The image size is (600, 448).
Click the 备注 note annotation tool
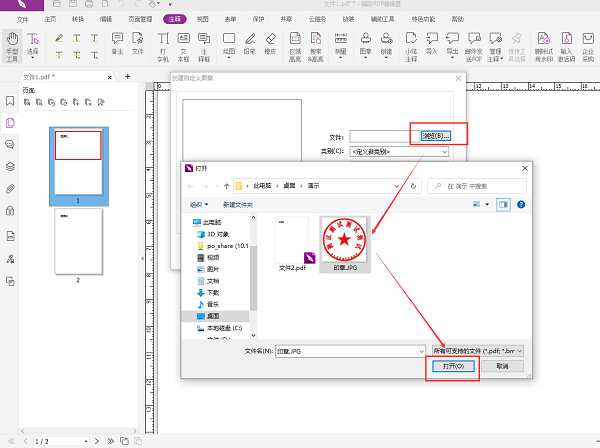point(117,43)
